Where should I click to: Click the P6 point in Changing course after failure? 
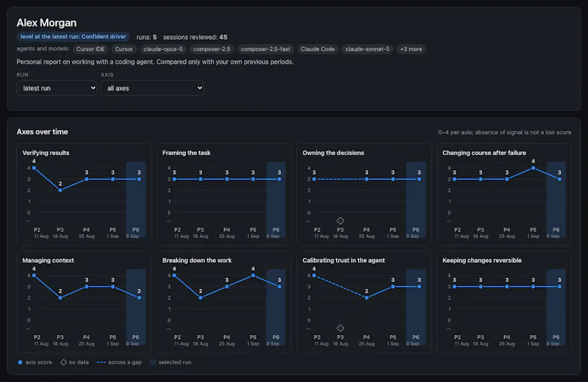(x=559, y=179)
